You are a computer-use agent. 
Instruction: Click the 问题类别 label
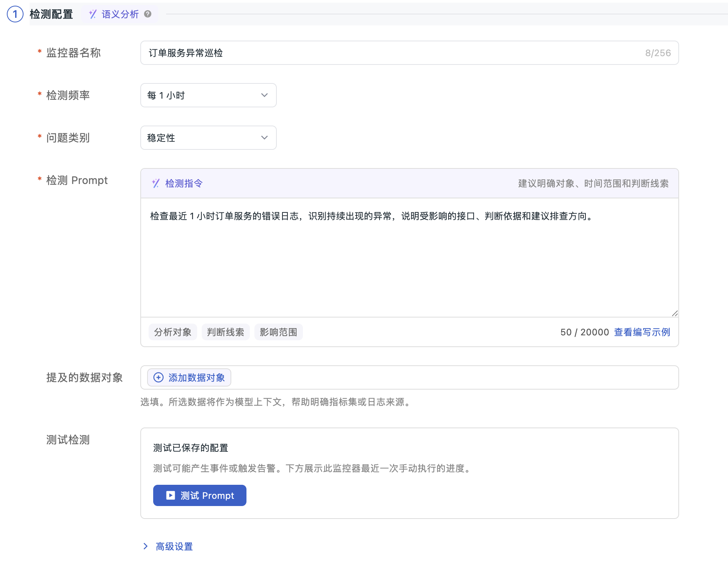click(68, 138)
